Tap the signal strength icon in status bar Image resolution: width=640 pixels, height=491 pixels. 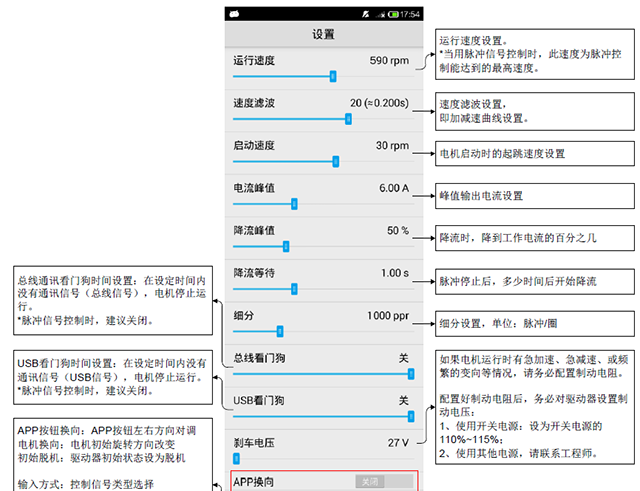[x=380, y=15]
